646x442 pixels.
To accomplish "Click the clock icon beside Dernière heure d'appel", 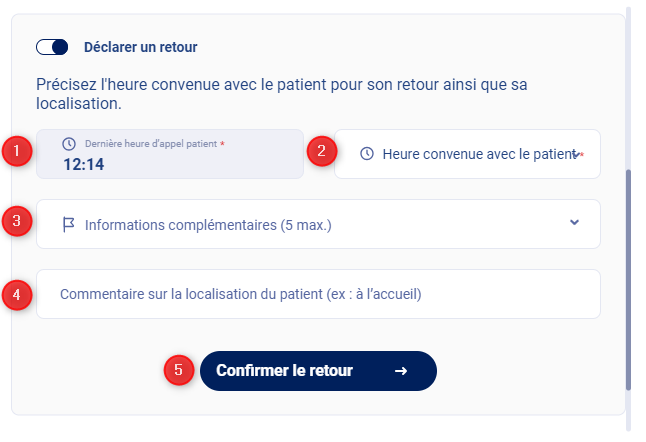I will tap(68, 144).
